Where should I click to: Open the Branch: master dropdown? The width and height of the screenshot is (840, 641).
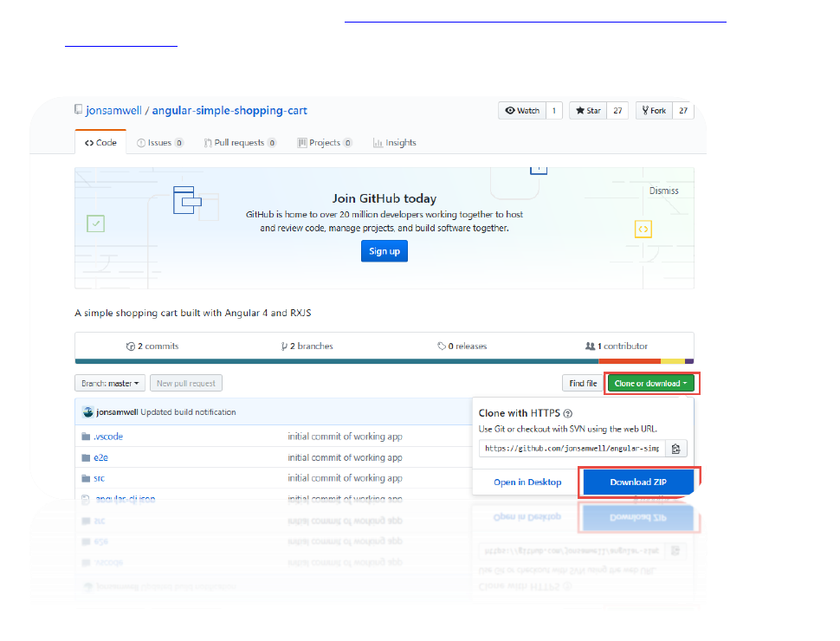110,383
